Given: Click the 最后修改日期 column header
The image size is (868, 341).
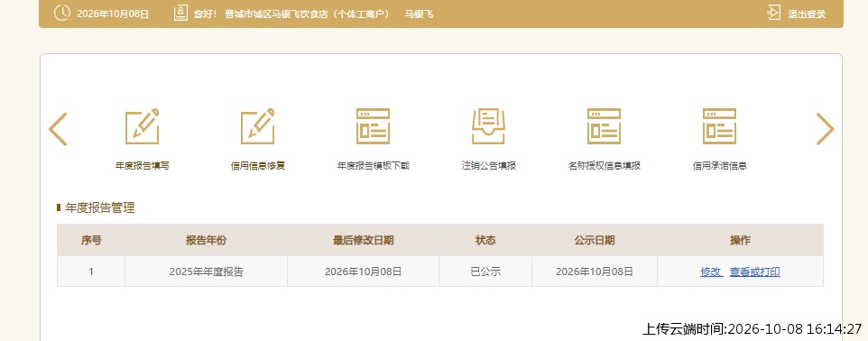Looking at the screenshot, I should [363, 240].
